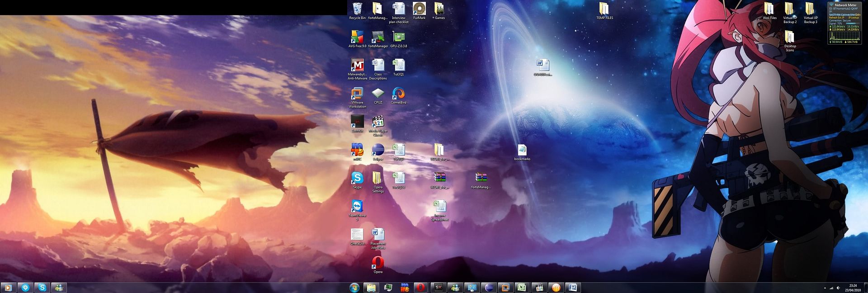The height and width of the screenshot is (293, 868).
Task: Click the Opera button in the taskbar
Action: point(421,288)
